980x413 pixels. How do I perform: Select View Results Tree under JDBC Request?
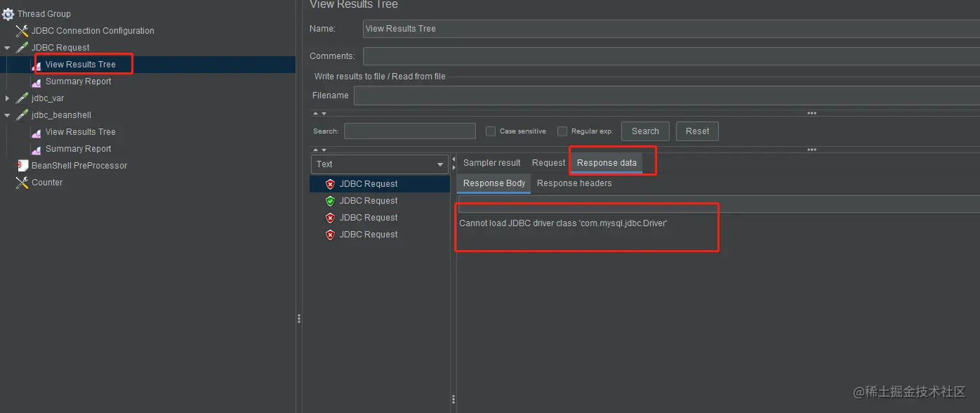(x=80, y=65)
